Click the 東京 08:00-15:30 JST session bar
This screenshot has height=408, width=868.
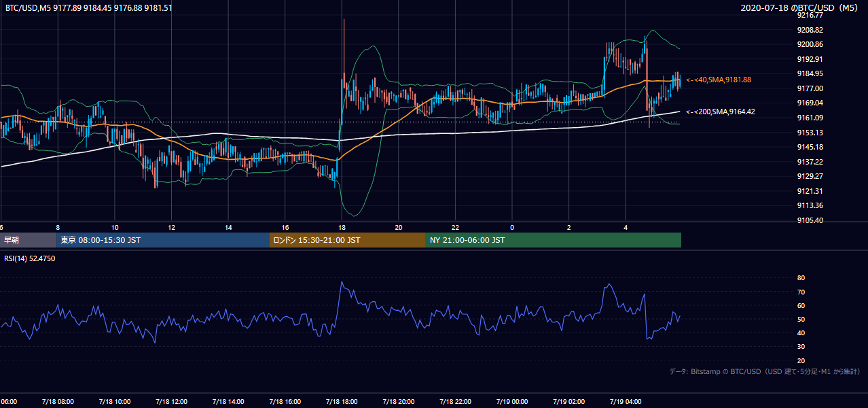pos(163,240)
